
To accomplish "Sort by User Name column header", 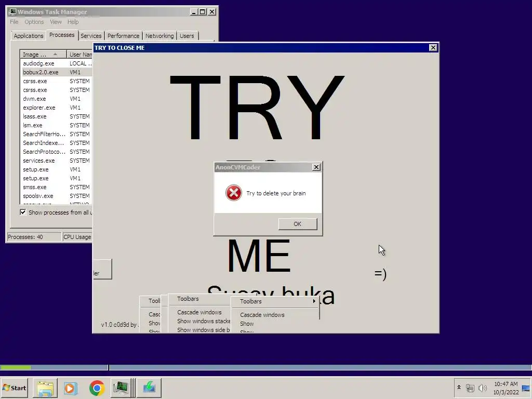I will 79,54.
